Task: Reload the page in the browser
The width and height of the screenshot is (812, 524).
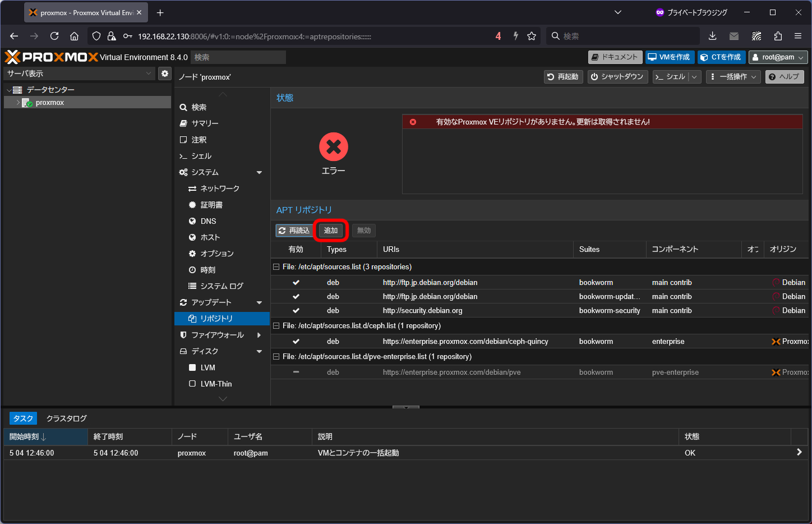Action: 54,36
